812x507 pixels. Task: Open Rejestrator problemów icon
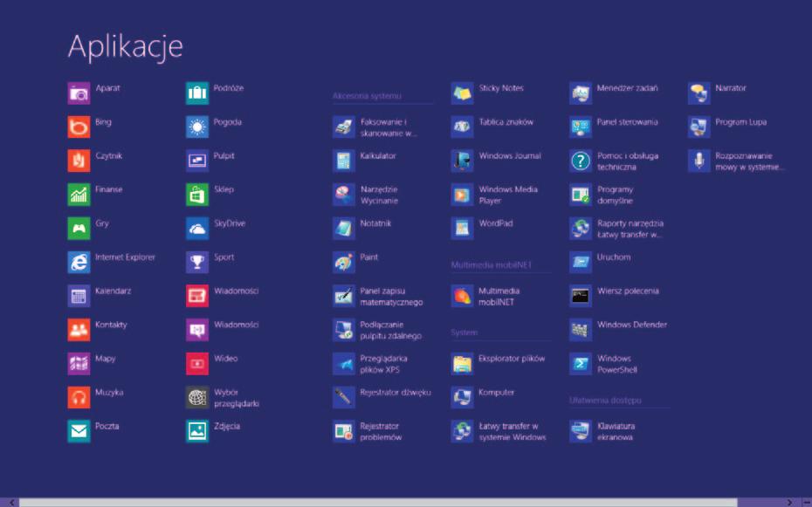click(x=344, y=431)
